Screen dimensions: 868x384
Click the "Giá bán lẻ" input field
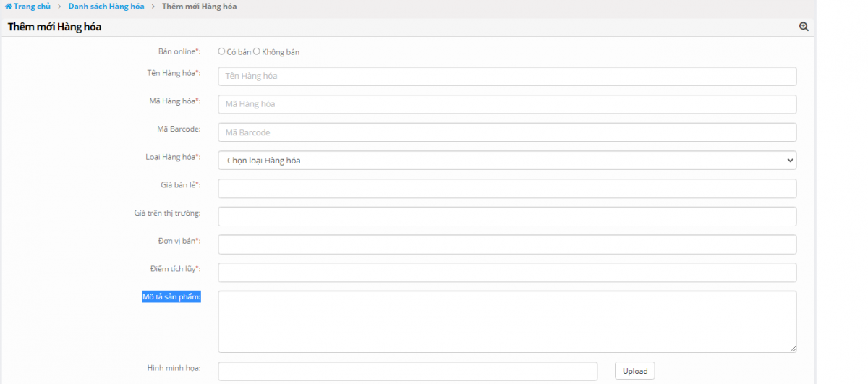[506, 189]
